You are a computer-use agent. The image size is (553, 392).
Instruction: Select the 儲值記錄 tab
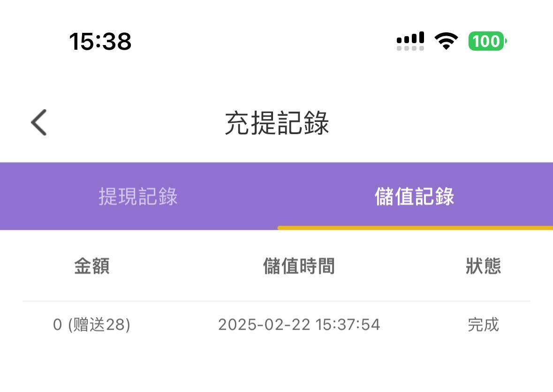click(415, 196)
